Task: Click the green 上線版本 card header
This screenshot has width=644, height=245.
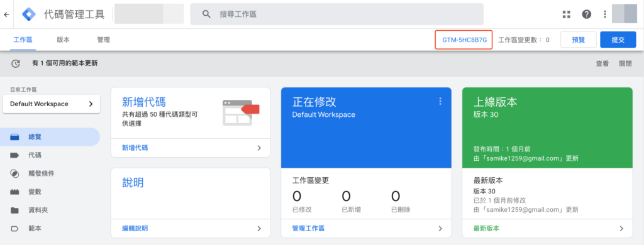Action: 548,128
